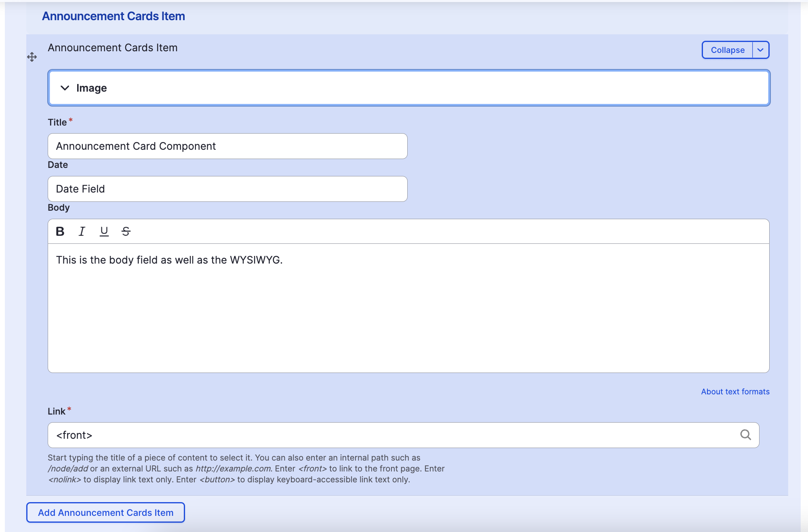The width and height of the screenshot is (808, 532).
Task: Click Add Announcement Cards Item button
Action: tap(105, 512)
